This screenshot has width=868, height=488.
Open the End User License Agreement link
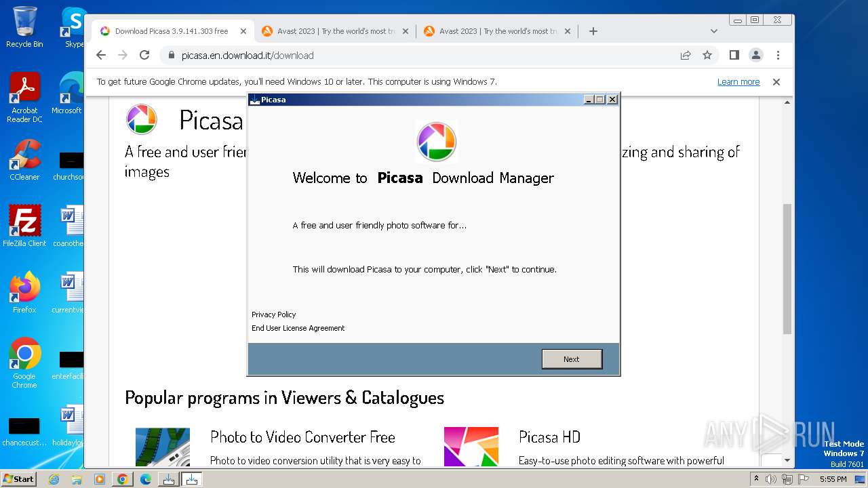pos(298,328)
